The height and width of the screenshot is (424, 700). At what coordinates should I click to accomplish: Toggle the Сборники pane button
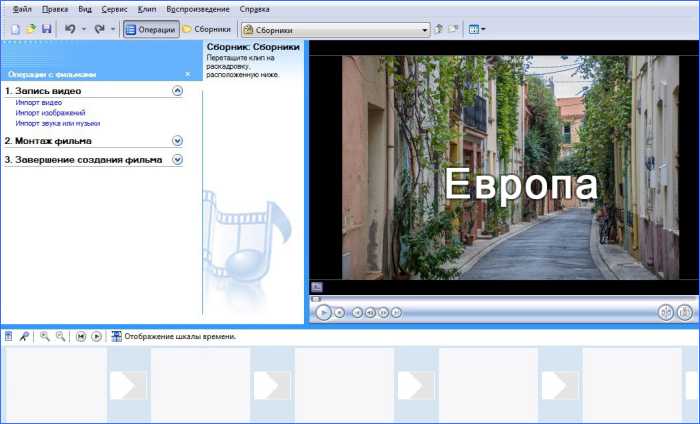(x=207, y=30)
